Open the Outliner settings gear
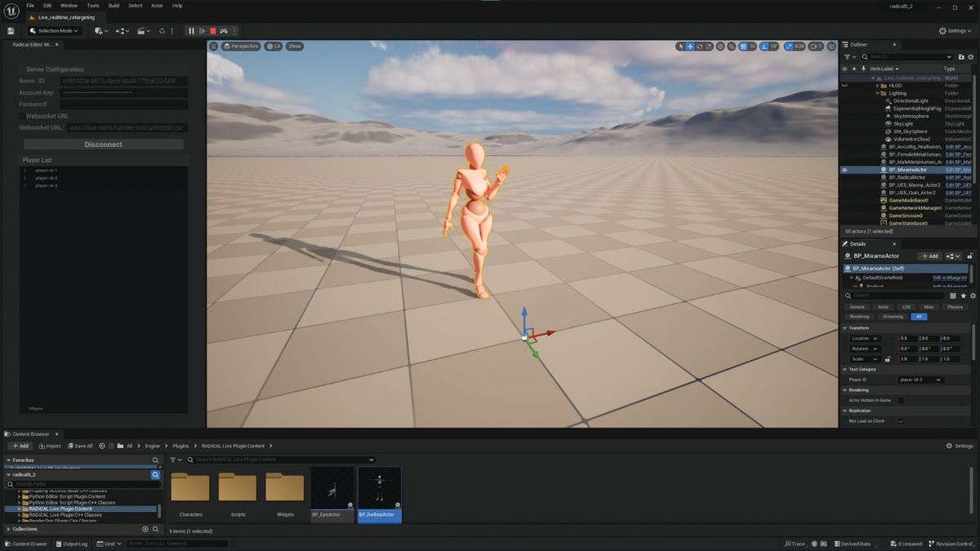This screenshot has height=551, width=980. click(969, 57)
